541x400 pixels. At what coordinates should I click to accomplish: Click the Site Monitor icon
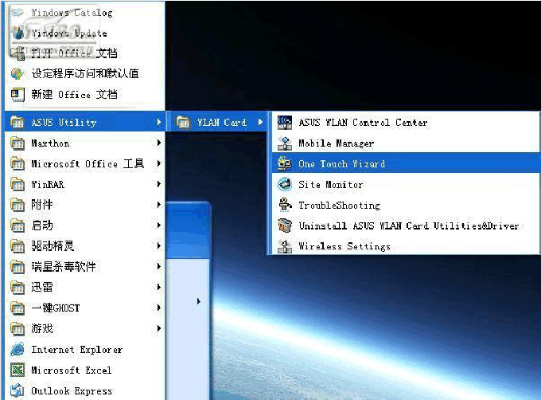tap(285, 184)
